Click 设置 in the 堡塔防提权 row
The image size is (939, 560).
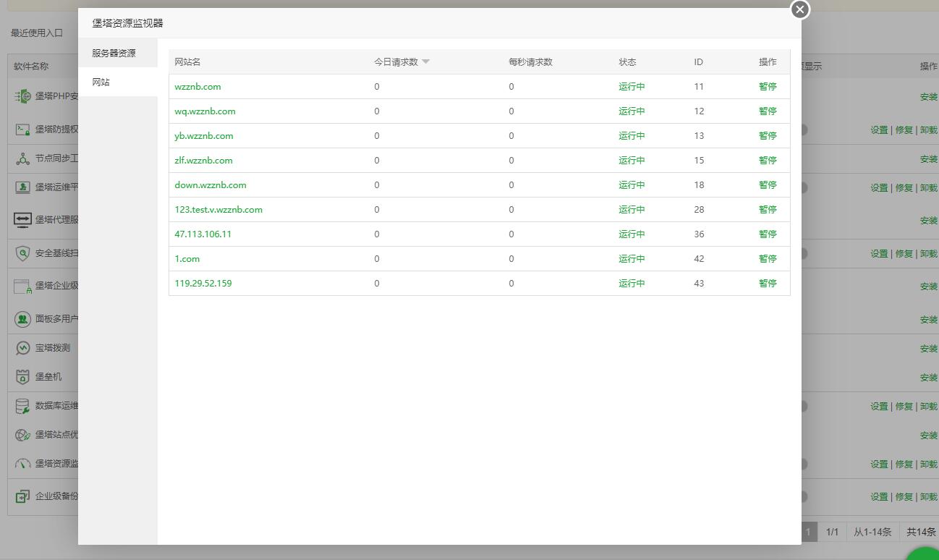pos(879,130)
